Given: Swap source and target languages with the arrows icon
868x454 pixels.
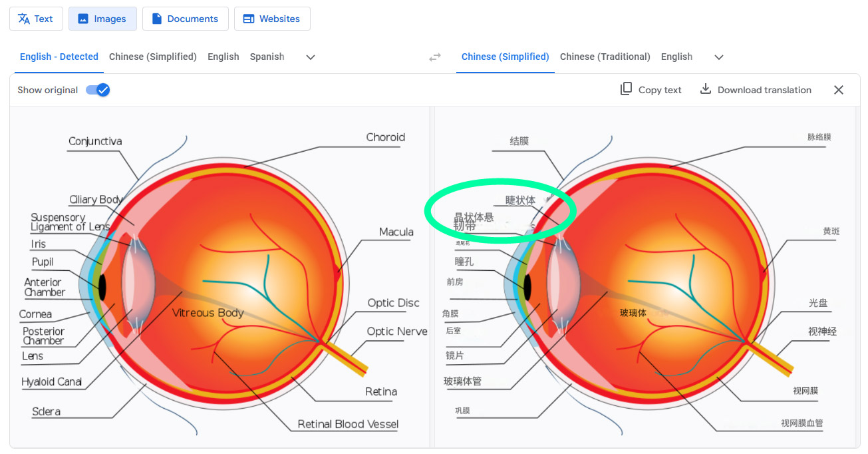Looking at the screenshot, I should tap(435, 57).
